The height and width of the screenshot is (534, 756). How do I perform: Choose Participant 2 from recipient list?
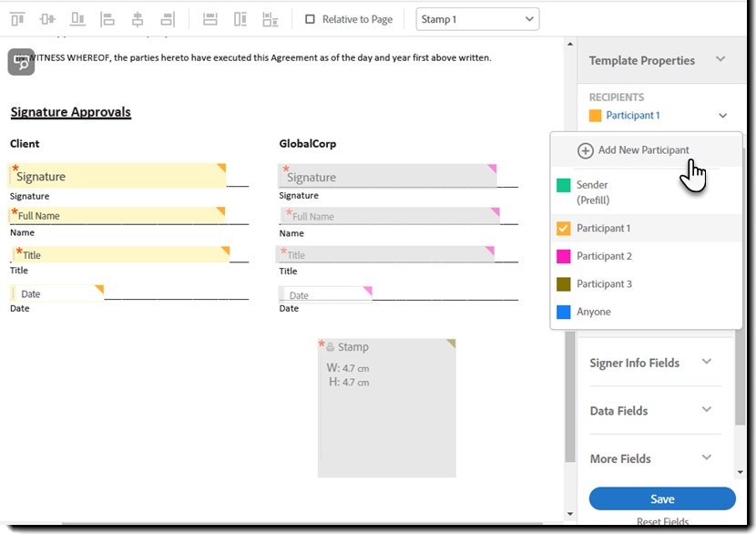(603, 256)
